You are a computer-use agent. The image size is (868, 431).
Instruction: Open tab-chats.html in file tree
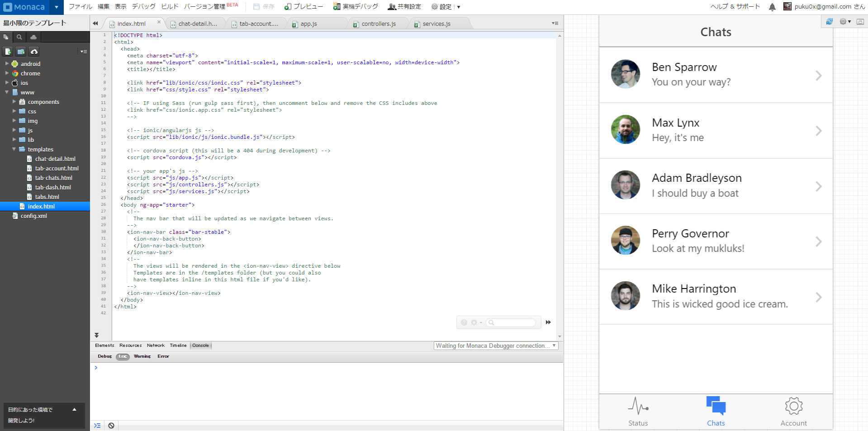click(53, 178)
